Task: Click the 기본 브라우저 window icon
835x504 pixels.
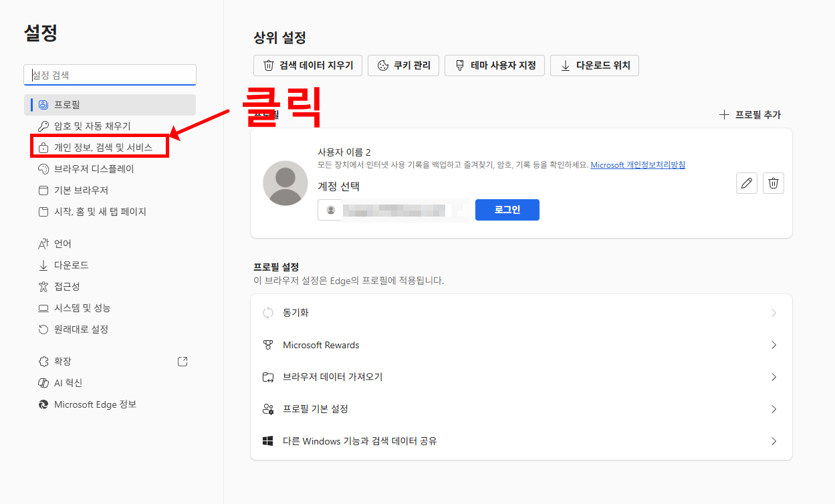Action: 43,191
